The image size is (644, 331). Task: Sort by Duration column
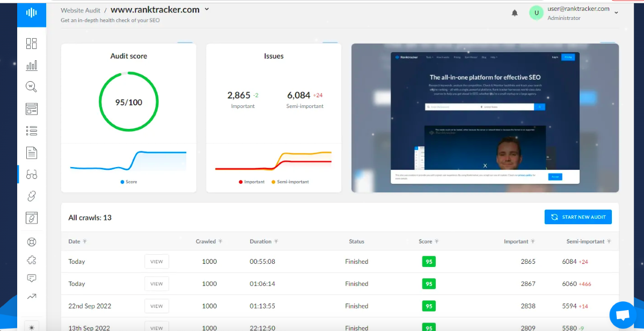(x=264, y=241)
